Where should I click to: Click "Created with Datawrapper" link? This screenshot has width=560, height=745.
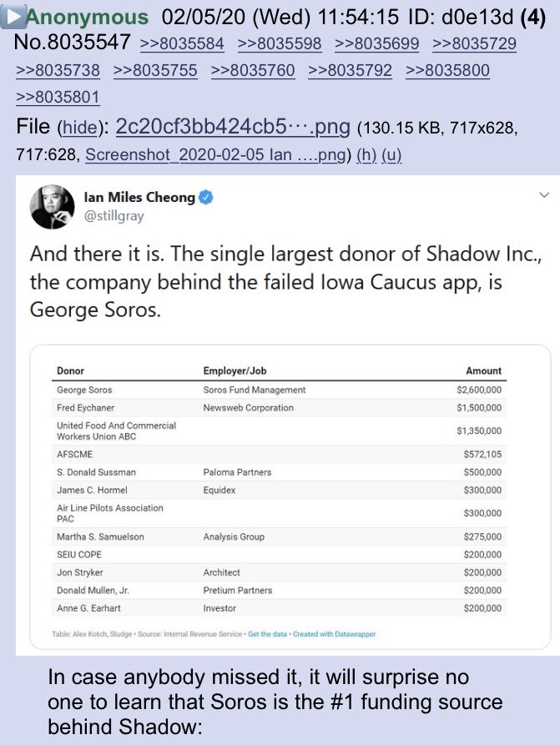click(335, 634)
